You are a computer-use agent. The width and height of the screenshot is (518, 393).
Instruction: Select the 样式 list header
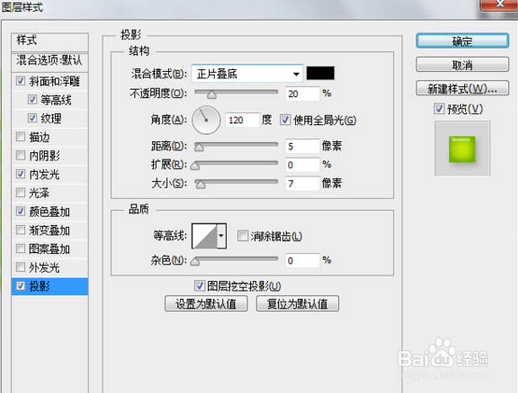[x=50, y=41]
